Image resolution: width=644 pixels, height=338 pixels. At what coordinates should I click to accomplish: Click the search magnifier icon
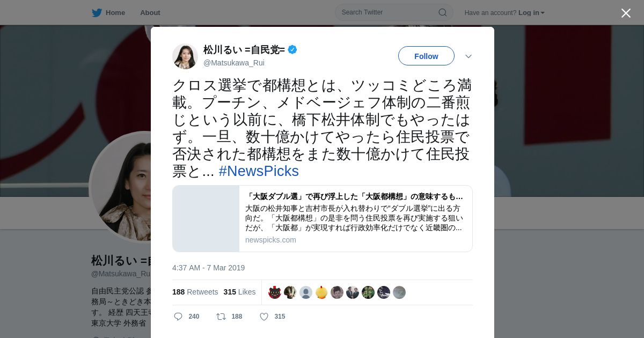click(x=443, y=12)
